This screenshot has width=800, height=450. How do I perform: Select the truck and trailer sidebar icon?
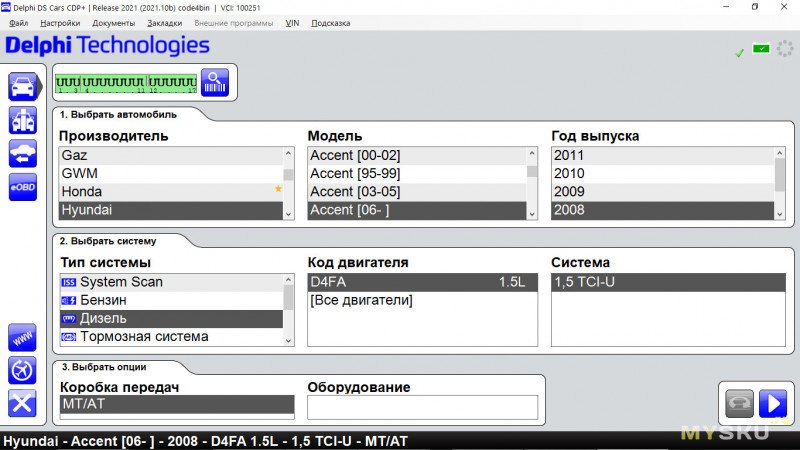pos(22,120)
